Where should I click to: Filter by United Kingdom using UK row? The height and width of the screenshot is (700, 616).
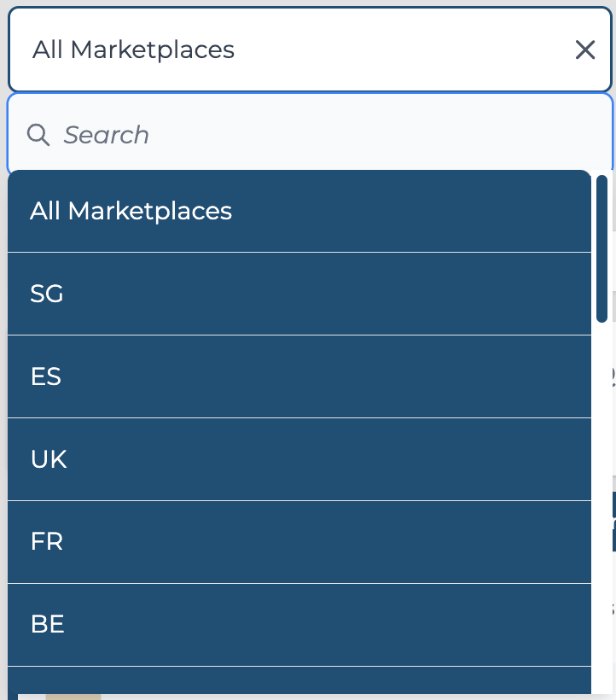(x=299, y=459)
